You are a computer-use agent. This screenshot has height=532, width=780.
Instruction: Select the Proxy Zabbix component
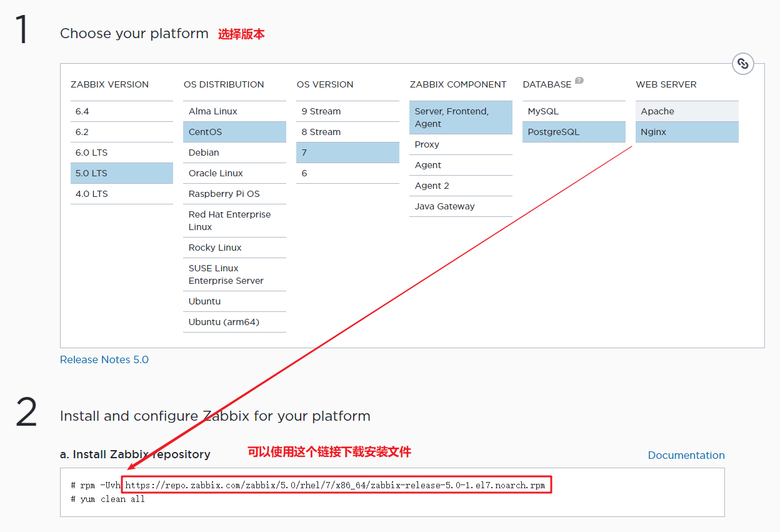[461, 144]
